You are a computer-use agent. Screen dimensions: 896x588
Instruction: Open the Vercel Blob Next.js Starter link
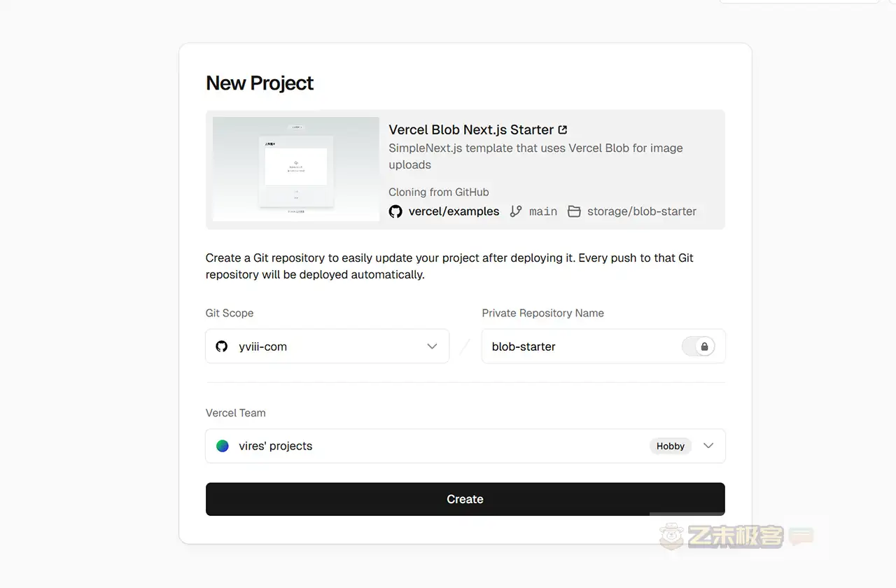click(x=471, y=129)
